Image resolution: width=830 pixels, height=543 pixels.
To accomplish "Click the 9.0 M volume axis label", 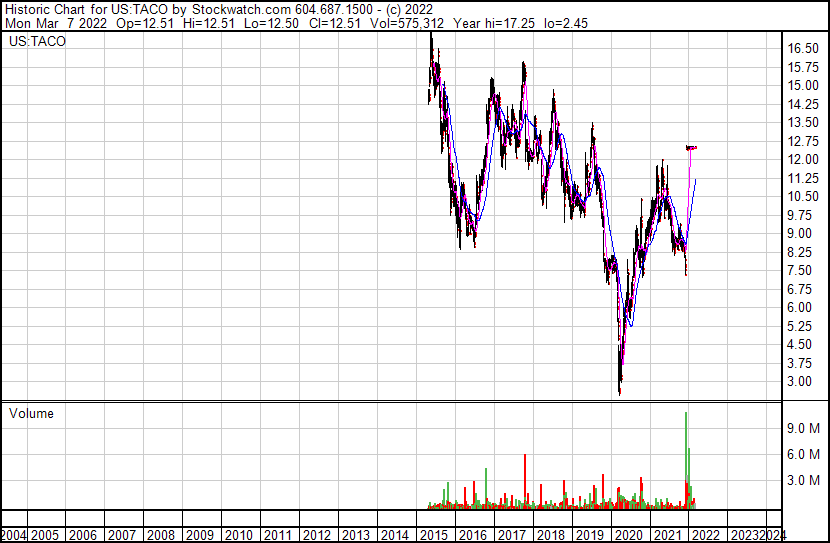I will [804, 428].
